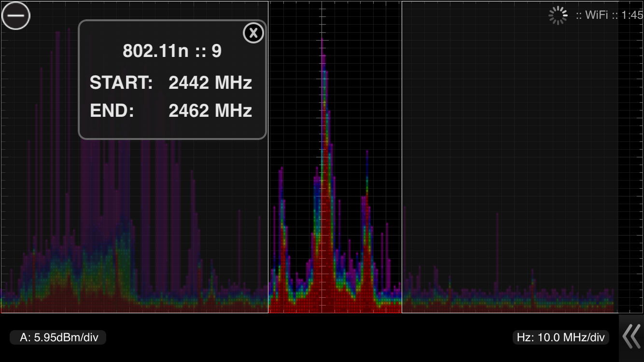Select the 802.11n :: 9 popup title
The height and width of the screenshot is (362, 644).
tap(172, 51)
